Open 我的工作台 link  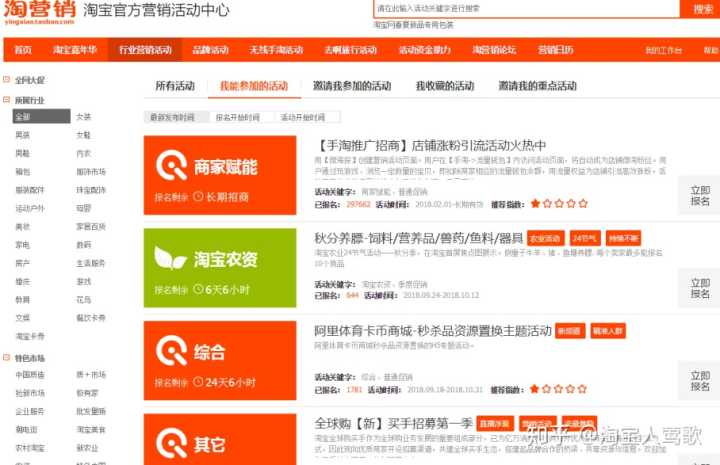[x=664, y=50]
